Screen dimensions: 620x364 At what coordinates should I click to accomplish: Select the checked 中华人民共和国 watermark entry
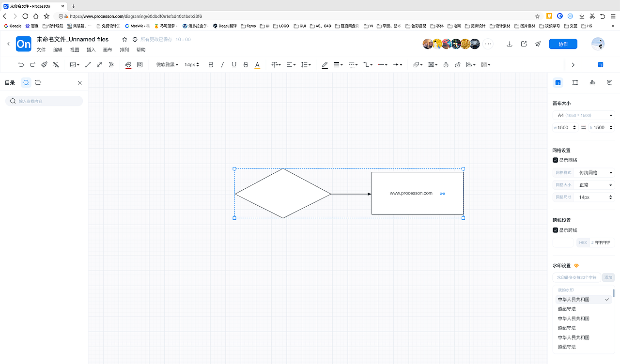(584, 300)
